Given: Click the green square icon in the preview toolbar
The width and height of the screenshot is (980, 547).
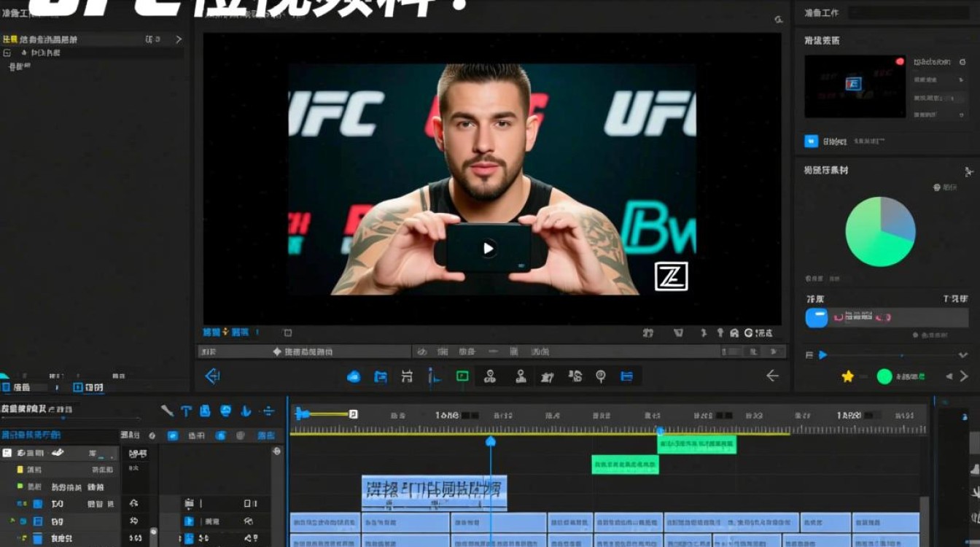Looking at the screenshot, I should point(462,376).
